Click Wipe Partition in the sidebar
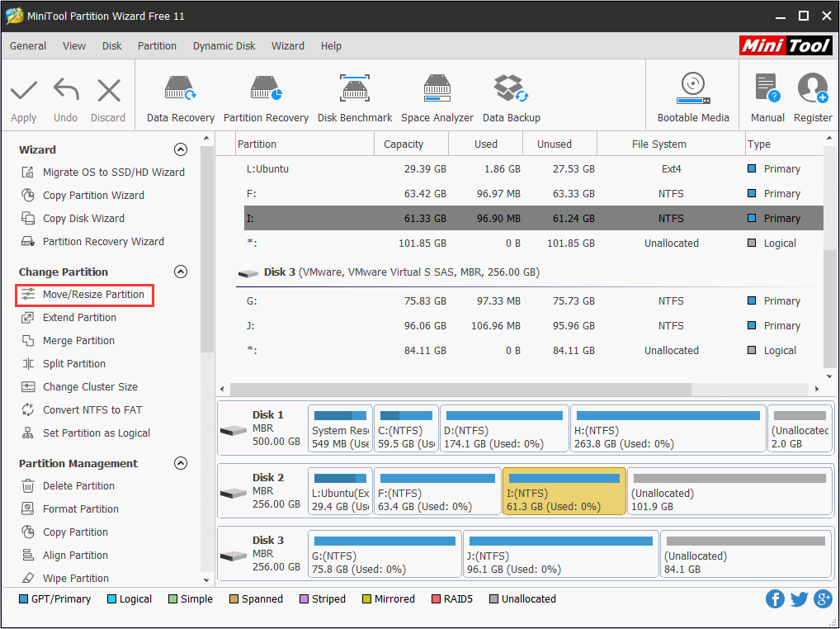Screen dimensions: 840x629 [x=65, y=578]
